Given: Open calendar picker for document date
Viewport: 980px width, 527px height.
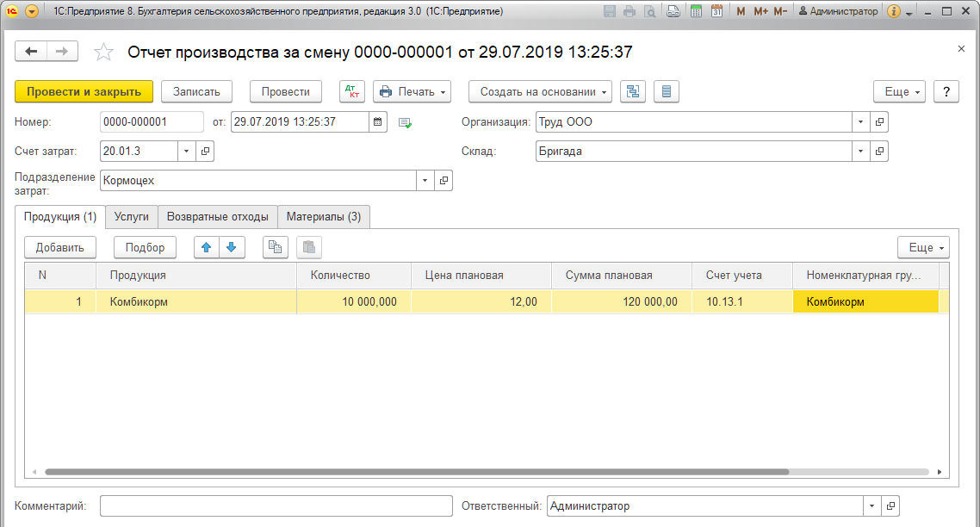Looking at the screenshot, I should coord(377,122).
